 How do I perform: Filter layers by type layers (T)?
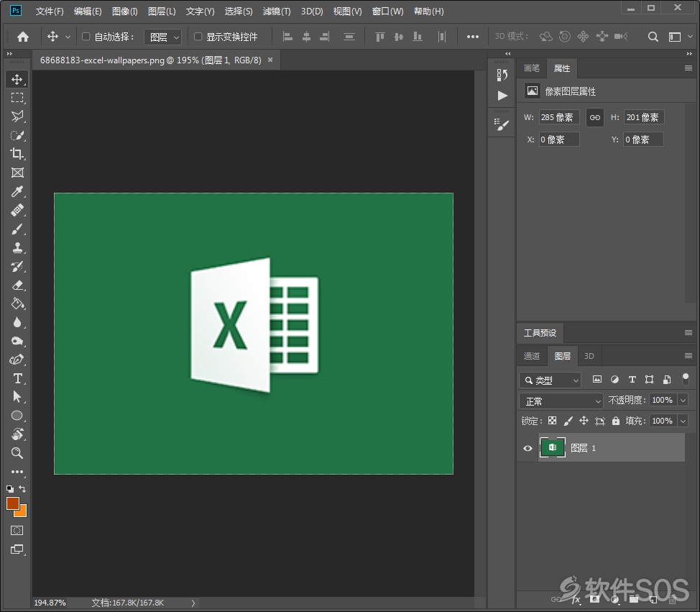632,380
